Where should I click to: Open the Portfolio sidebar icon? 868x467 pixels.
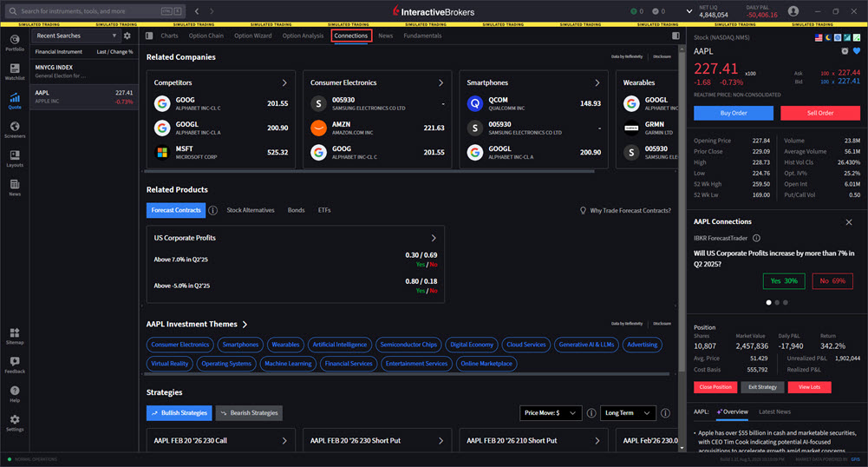pos(15,43)
